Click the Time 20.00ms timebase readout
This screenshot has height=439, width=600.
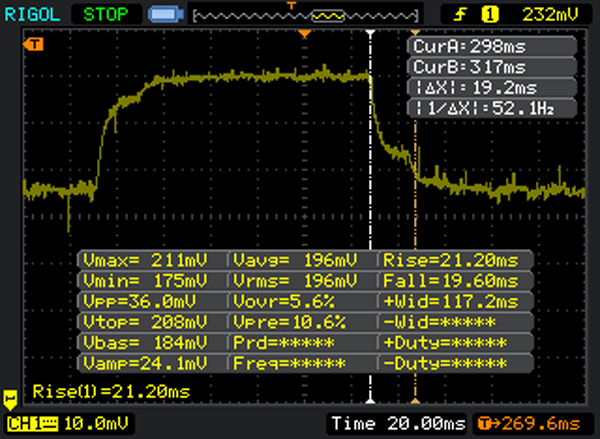tap(398, 424)
